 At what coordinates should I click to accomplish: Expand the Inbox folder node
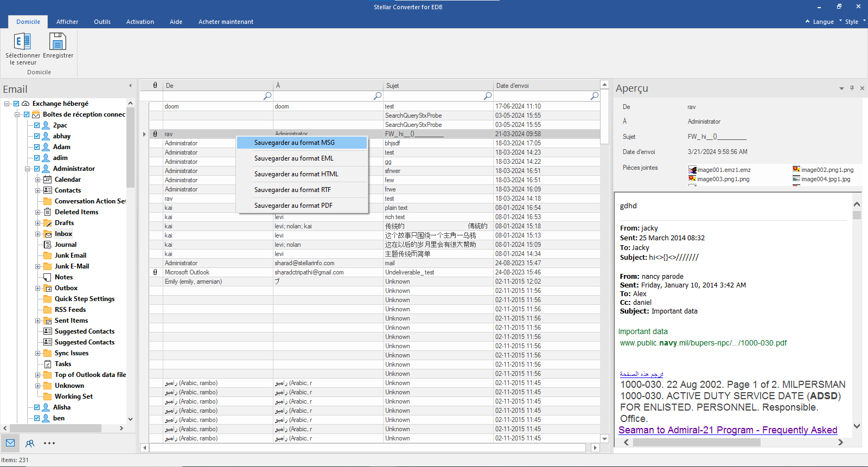point(38,234)
